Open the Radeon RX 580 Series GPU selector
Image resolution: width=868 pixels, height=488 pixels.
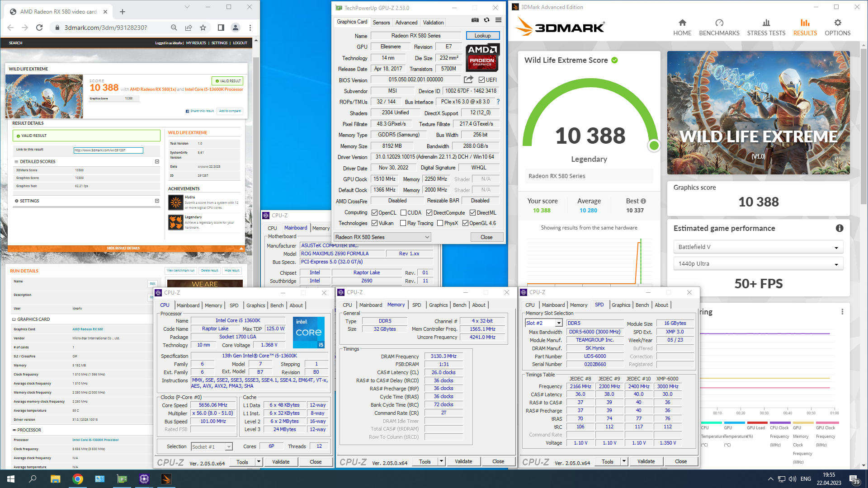tap(382, 237)
